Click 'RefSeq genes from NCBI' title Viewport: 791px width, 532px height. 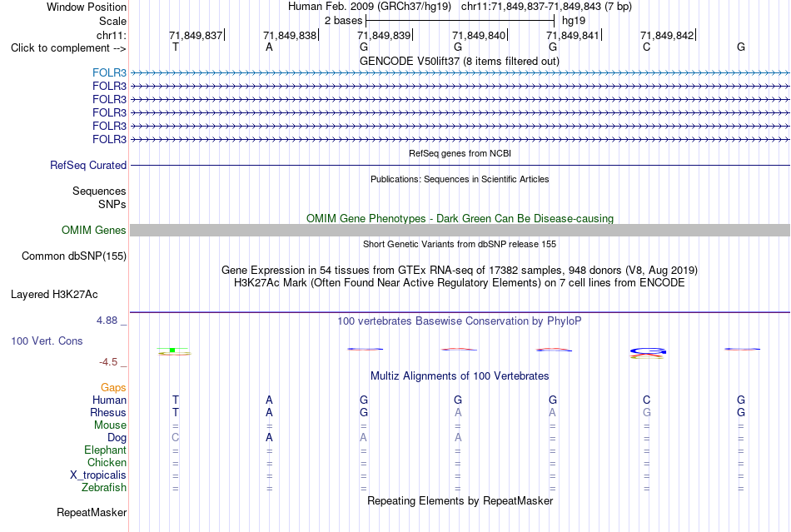(460, 153)
